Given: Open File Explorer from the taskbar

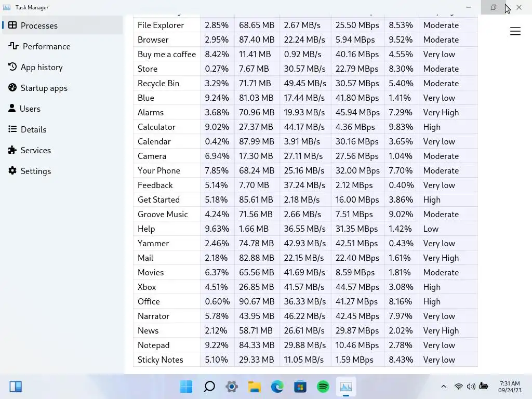Looking at the screenshot, I should point(255,387).
